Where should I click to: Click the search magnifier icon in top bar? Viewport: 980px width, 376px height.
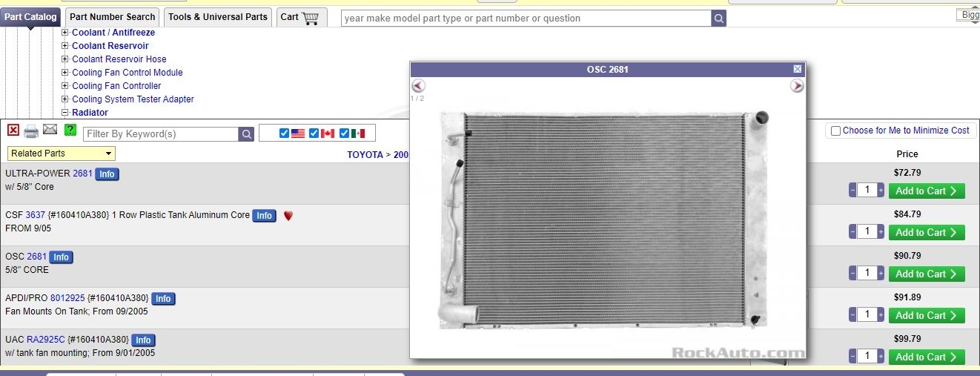pos(718,18)
